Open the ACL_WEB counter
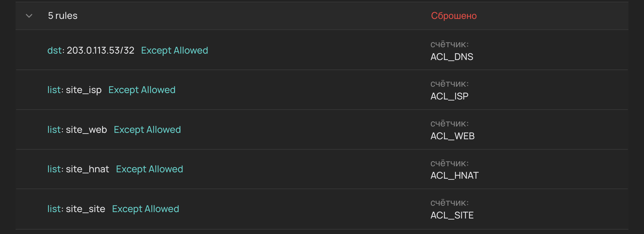The image size is (644, 234). (x=452, y=136)
